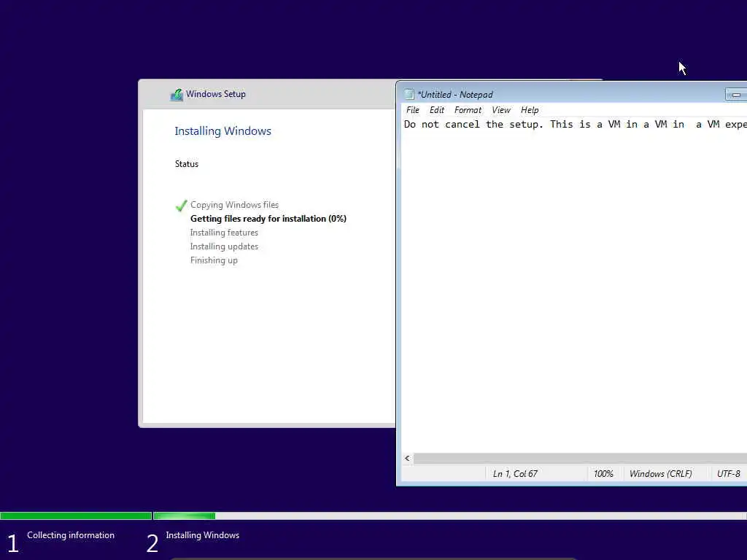The height and width of the screenshot is (560, 747).
Task: Click the Installing Windows progress bar
Action: (449, 516)
